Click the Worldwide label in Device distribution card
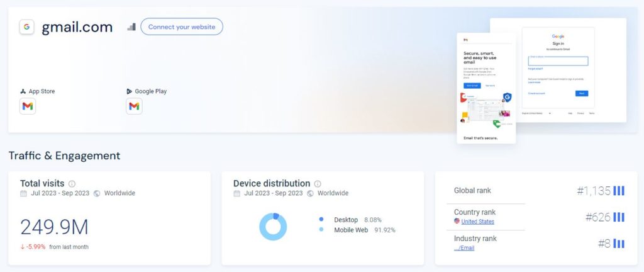 click(x=333, y=193)
